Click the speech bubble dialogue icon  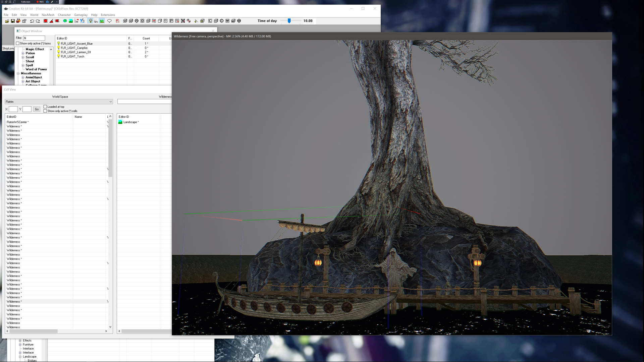point(109,21)
